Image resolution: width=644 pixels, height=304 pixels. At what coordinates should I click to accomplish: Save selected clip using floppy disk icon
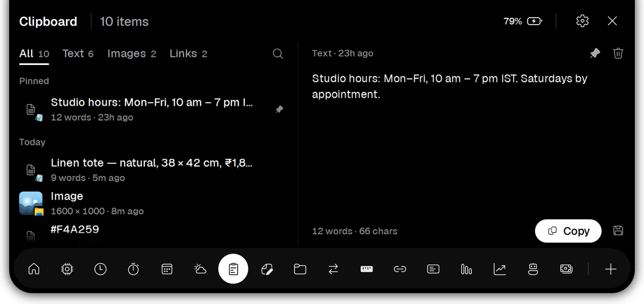[x=618, y=231]
